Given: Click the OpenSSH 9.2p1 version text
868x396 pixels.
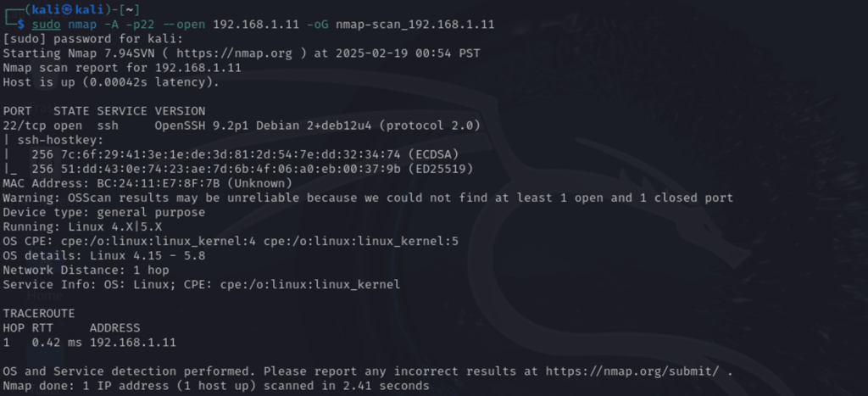Looking at the screenshot, I should 202,125.
